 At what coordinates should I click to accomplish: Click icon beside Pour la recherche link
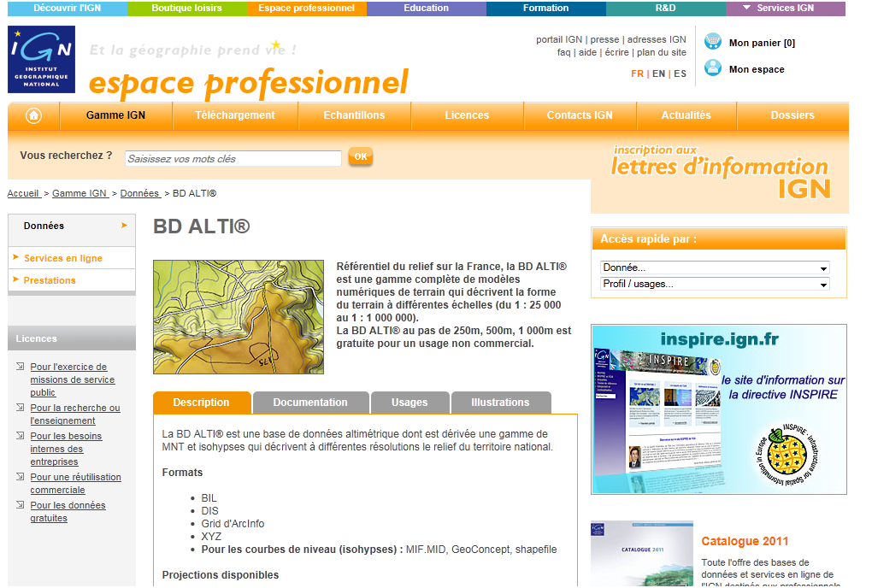coord(21,407)
